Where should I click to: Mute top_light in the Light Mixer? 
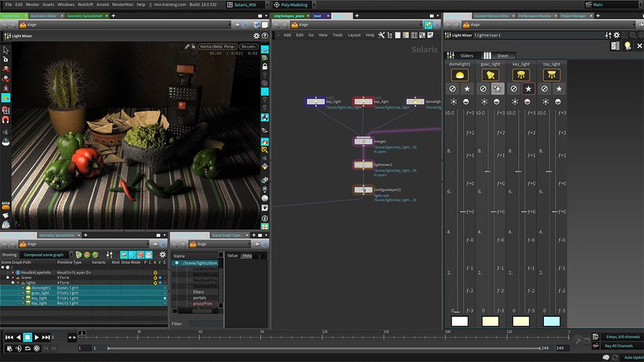[545, 89]
